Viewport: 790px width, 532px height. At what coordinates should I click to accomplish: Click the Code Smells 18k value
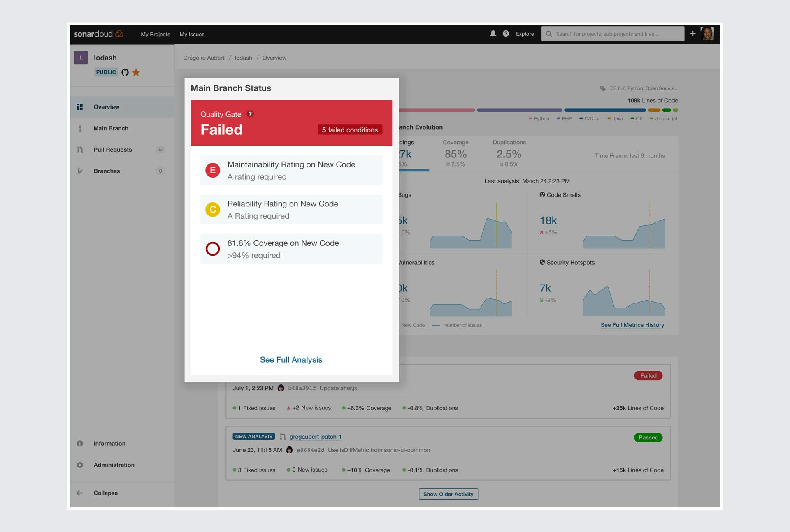[548, 221]
